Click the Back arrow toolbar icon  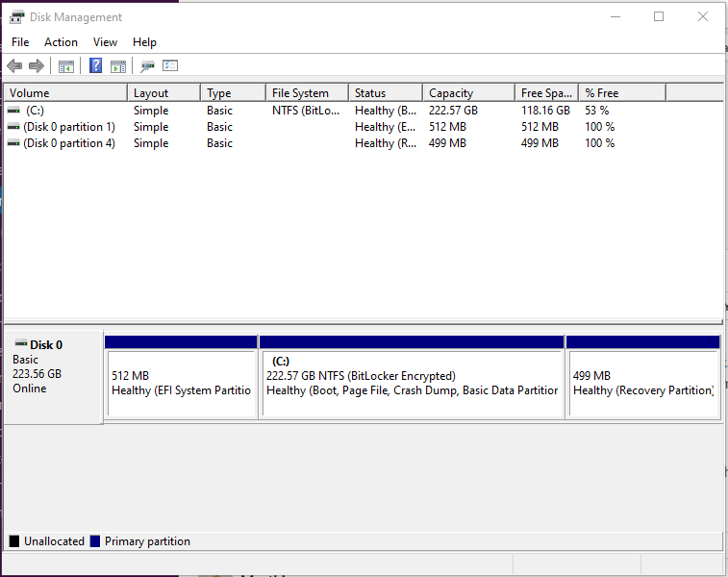pyautogui.click(x=14, y=66)
